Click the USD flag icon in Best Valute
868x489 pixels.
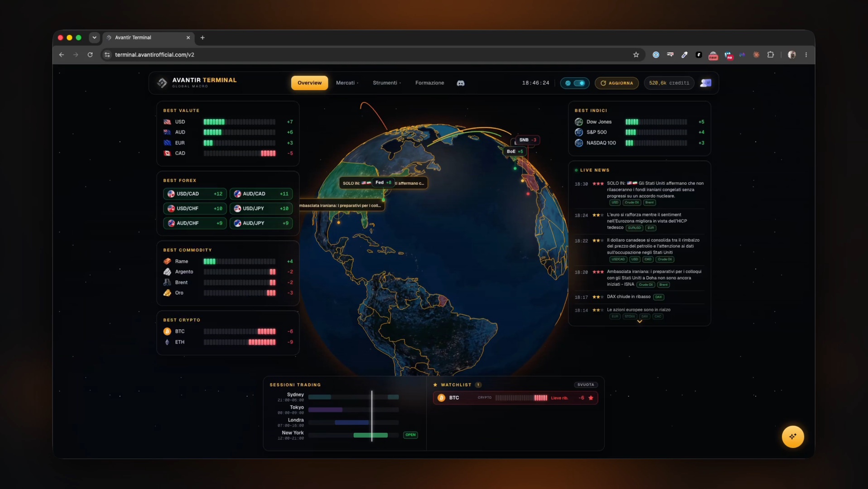click(167, 122)
